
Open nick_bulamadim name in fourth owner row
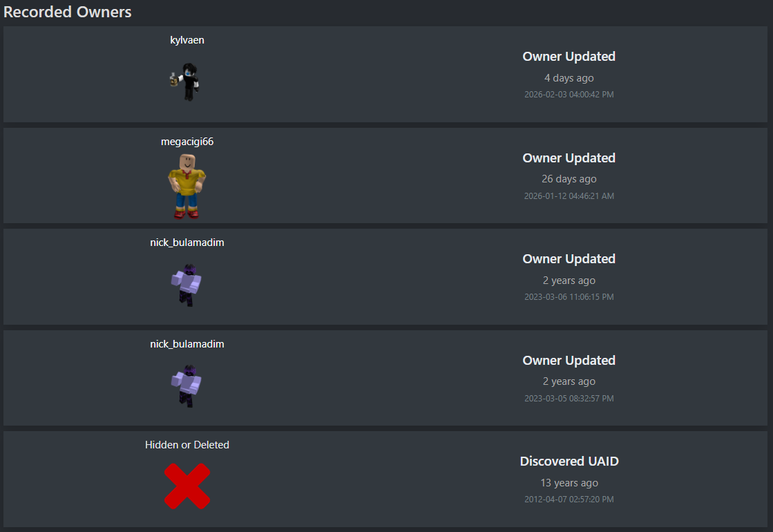187,344
